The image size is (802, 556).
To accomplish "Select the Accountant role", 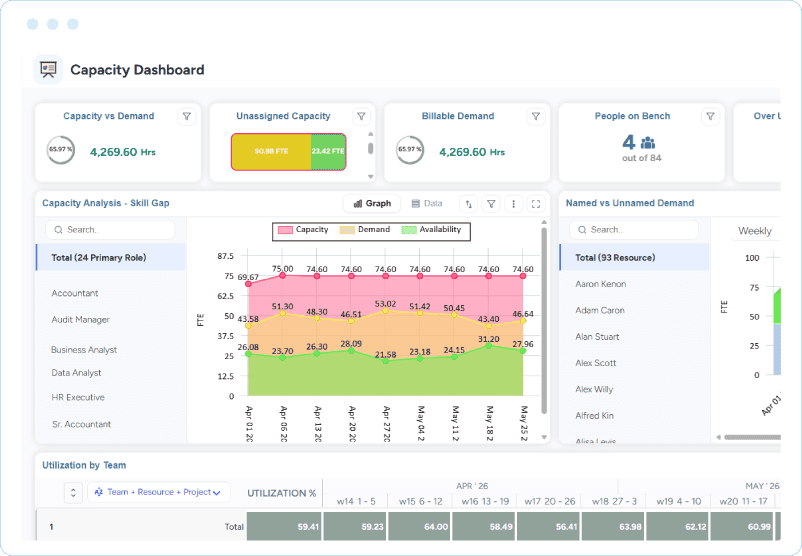I will [75, 293].
